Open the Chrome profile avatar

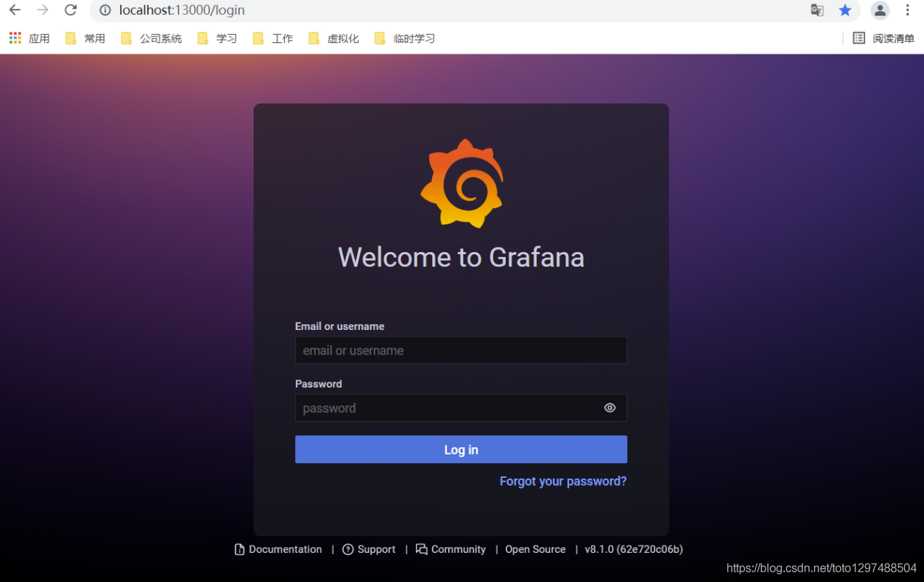[880, 10]
